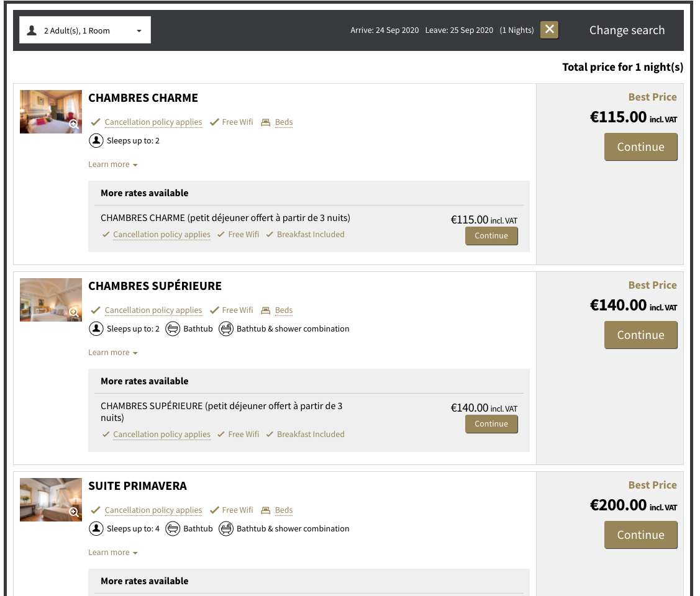Enlarge the Chambres Supérieure room image

coord(73,312)
